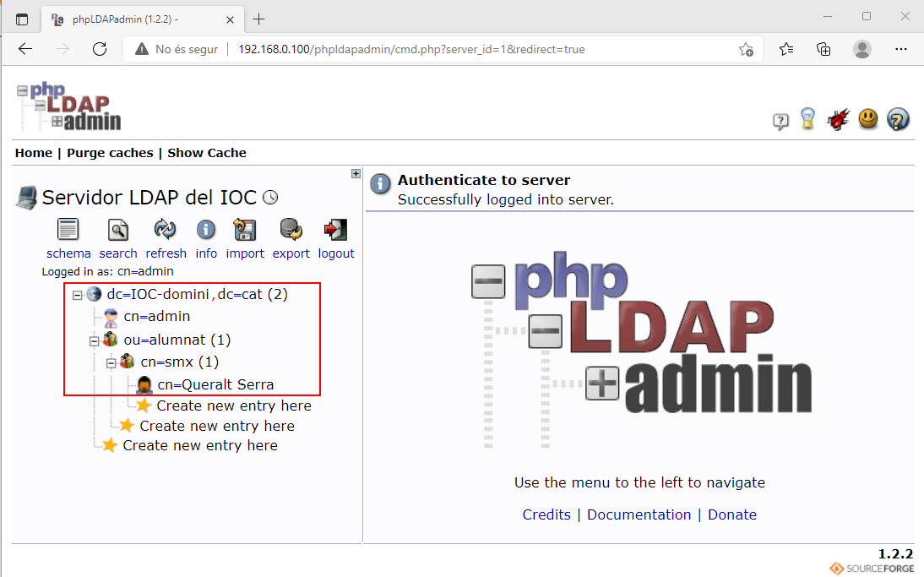This screenshot has height=577, width=924.
Task: Log out using the logout icon
Action: [x=336, y=230]
